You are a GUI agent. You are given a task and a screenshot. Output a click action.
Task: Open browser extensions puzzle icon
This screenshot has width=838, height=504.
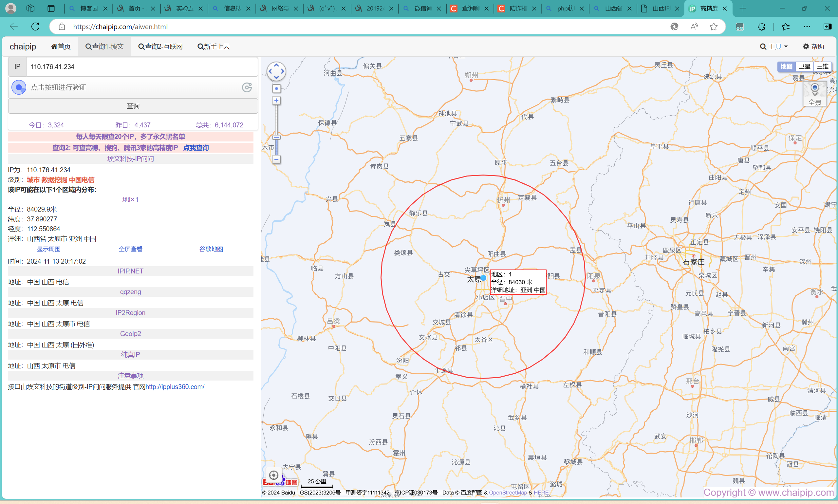coord(762,27)
